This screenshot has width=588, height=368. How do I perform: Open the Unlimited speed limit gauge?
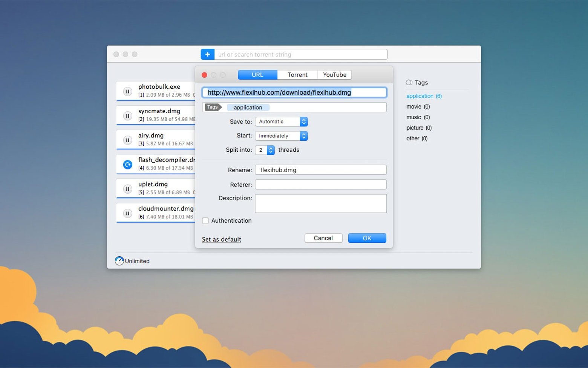119,261
